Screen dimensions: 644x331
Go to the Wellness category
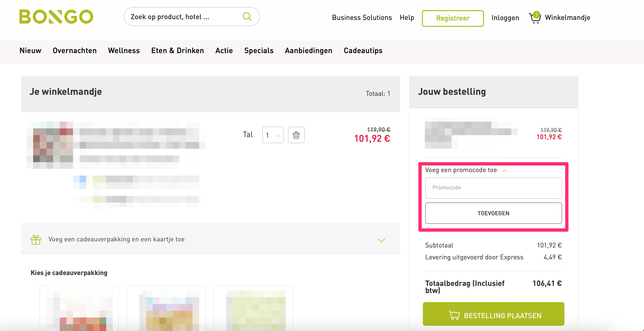(124, 51)
